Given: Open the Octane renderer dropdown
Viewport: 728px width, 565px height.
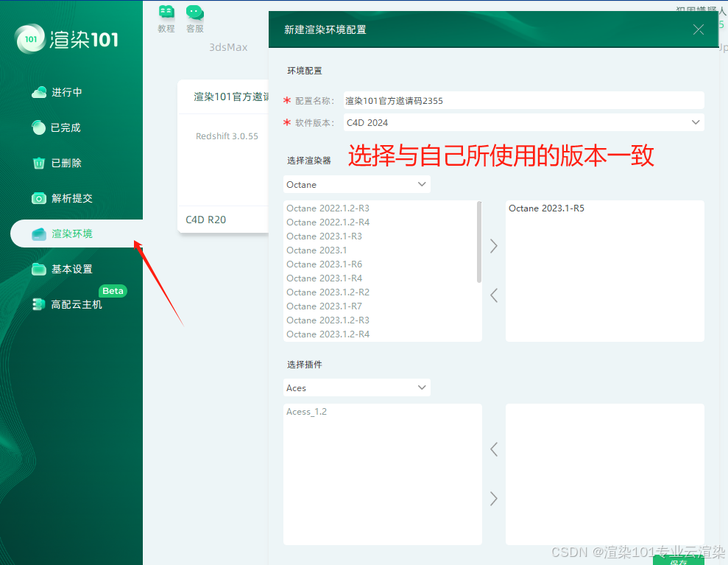Looking at the screenshot, I should (356, 184).
